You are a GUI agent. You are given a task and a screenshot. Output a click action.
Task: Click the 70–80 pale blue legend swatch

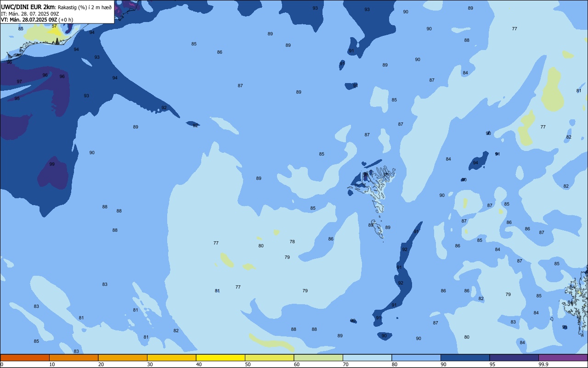coord(367,357)
